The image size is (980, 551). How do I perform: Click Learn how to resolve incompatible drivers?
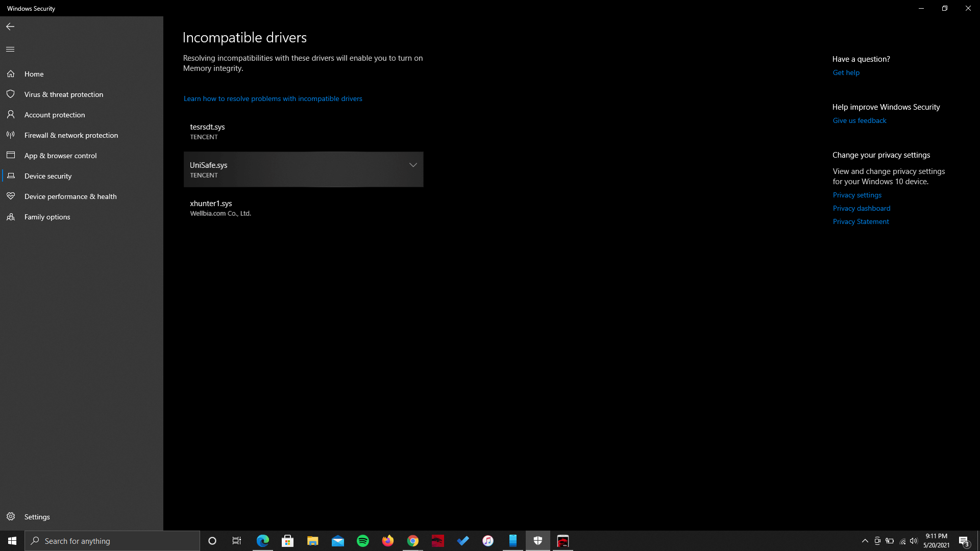tap(273, 98)
